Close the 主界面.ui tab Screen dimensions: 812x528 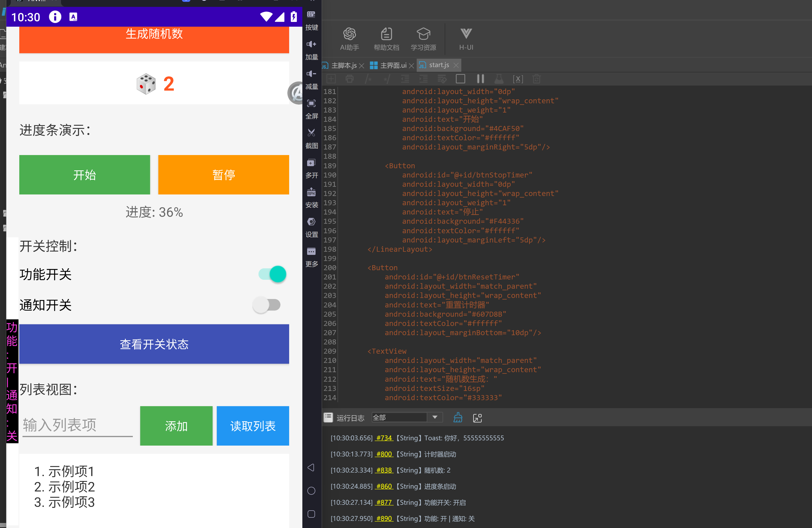[411, 66]
